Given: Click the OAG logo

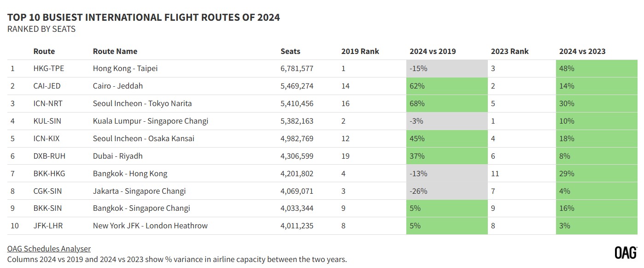Looking at the screenshot, I should click(x=626, y=252).
